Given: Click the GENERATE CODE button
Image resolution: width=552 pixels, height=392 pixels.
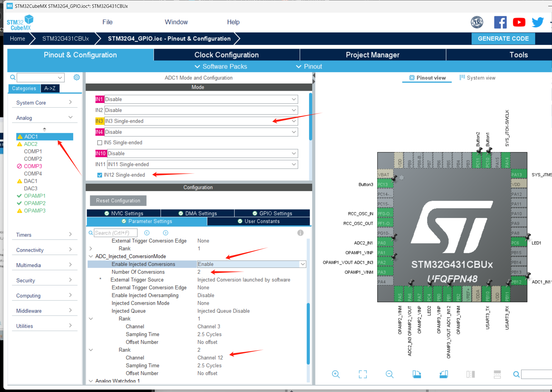Looking at the screenshot, I should [x=503, y=39].
